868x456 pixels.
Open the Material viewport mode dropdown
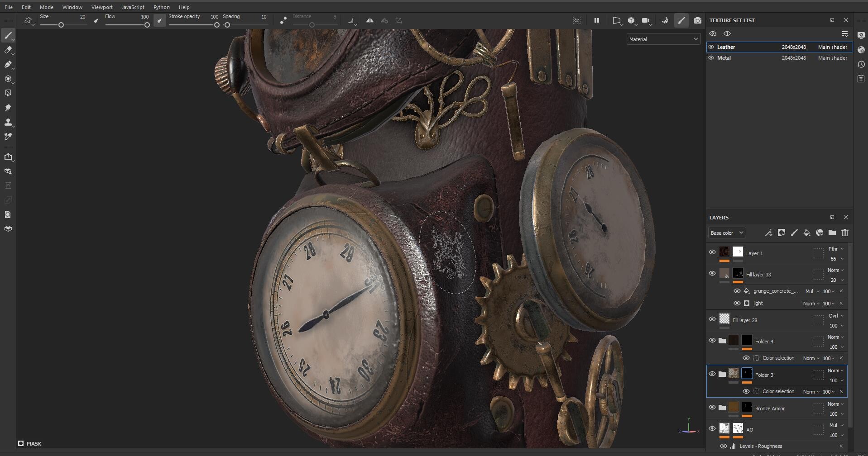pyautogui.click(x=662, y=39)
